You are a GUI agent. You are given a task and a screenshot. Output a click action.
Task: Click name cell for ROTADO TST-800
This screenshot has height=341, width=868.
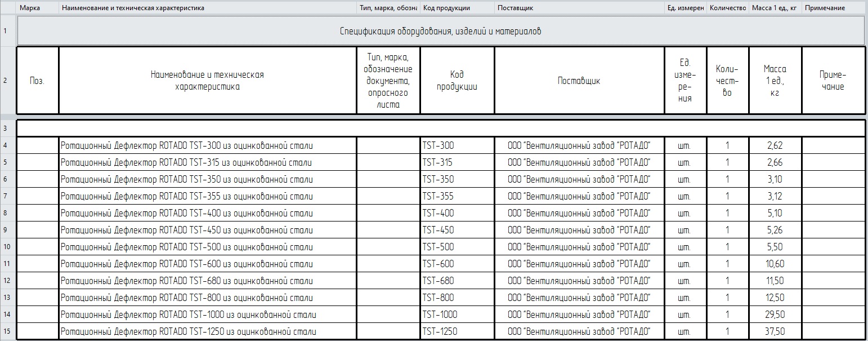208,298
